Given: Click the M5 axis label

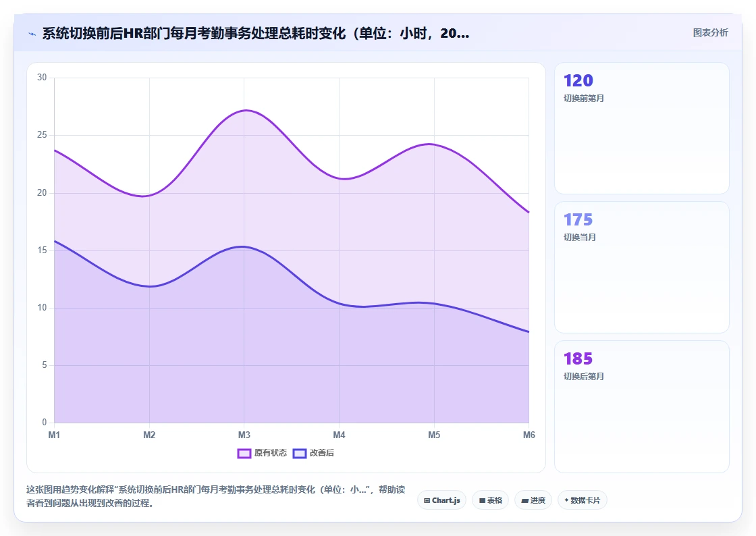Looking at the screenshot, I should tap(434, 435).
